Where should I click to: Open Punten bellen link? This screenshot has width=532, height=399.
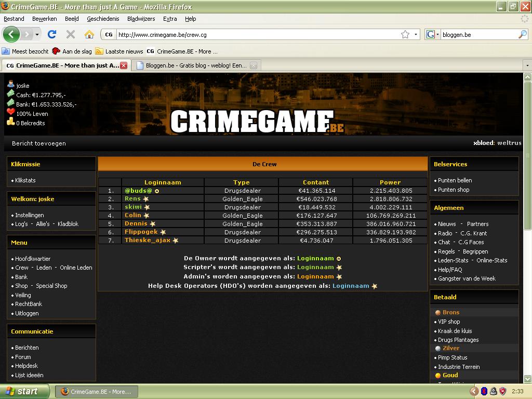(x=455, y=180)
